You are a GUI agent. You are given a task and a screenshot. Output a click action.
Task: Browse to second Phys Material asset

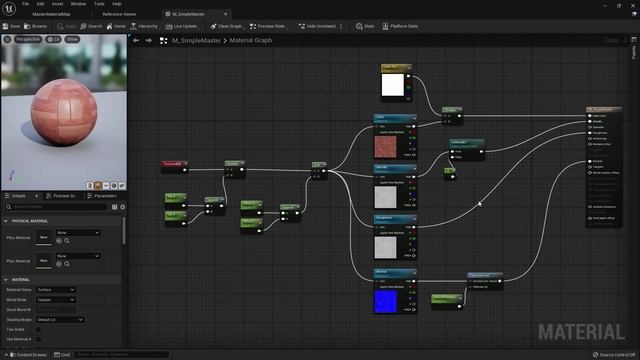point(67,264)
